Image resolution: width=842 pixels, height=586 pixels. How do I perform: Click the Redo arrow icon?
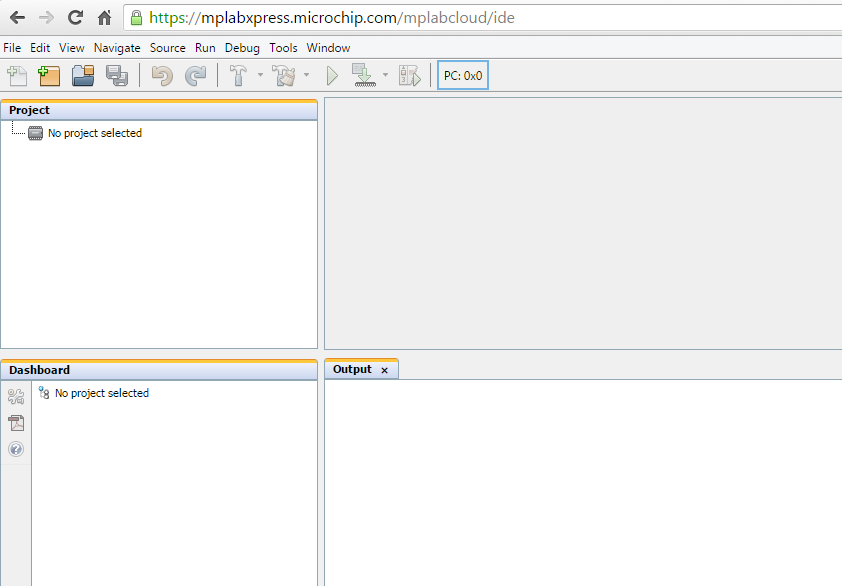(x=196, y=76)
